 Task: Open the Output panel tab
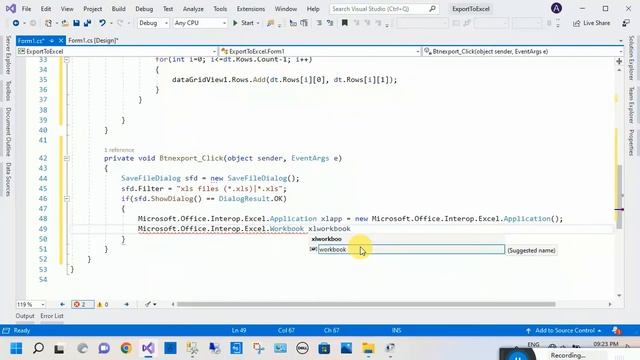[x=25, y=316]
